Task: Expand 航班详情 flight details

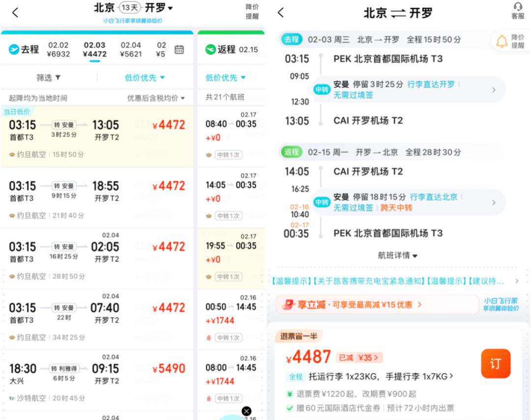Action: [x=398, y=255]
